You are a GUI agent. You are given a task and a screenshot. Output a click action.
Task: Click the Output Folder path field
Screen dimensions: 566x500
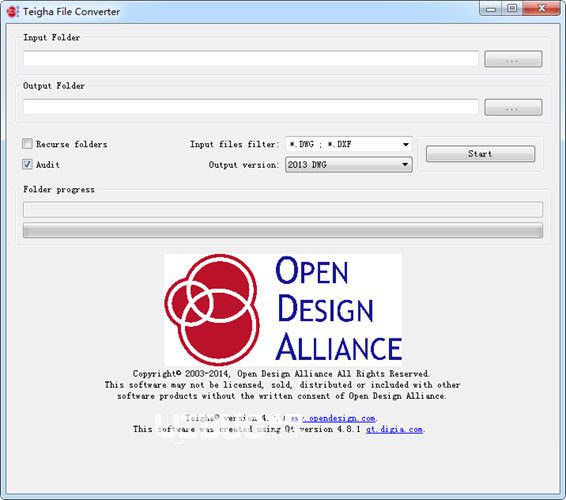coord(251,107)
